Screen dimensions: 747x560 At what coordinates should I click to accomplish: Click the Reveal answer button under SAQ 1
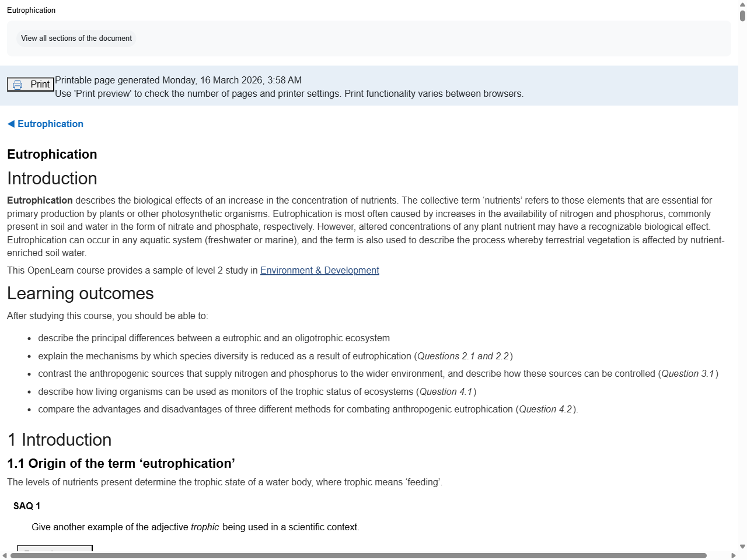tap(54, 552)
